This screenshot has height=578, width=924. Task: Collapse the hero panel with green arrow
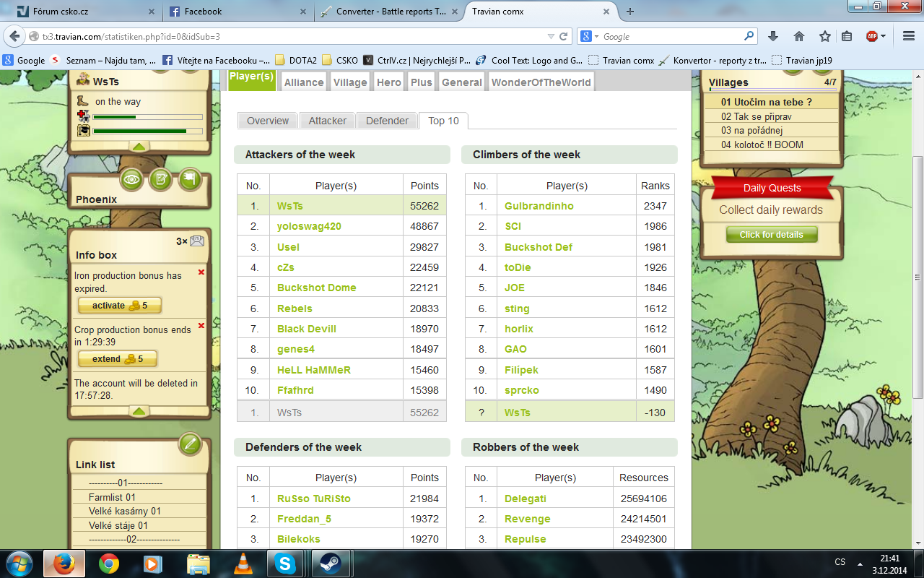[139, 146]
